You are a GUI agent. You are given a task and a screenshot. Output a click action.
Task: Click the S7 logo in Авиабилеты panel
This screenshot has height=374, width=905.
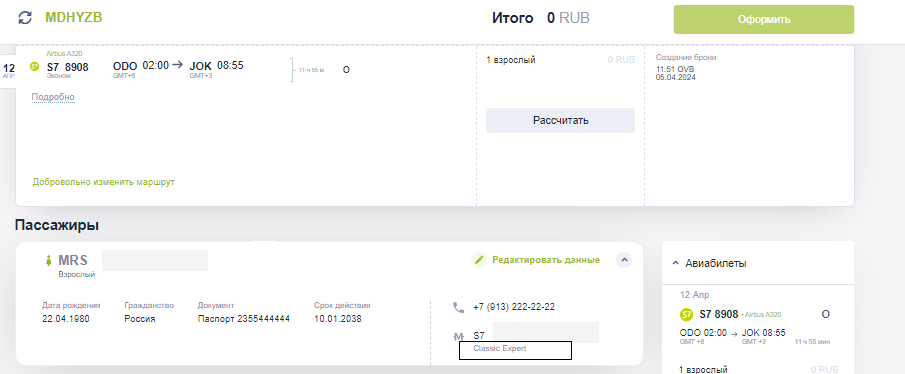(686, 315)
